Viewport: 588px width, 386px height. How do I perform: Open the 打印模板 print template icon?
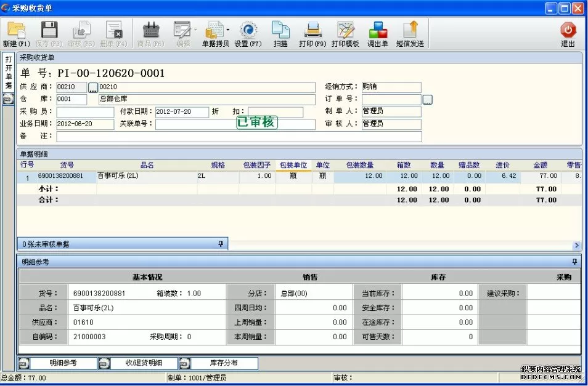click(x=345, y=31)
